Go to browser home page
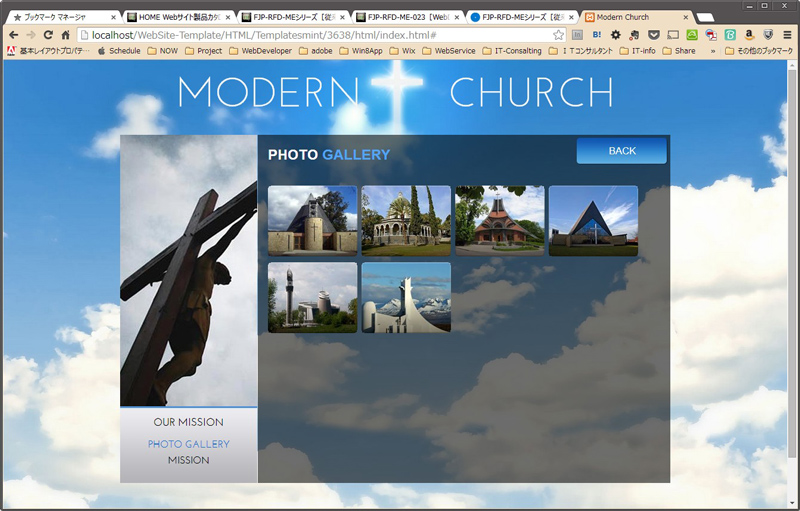 tap(65, 34)
